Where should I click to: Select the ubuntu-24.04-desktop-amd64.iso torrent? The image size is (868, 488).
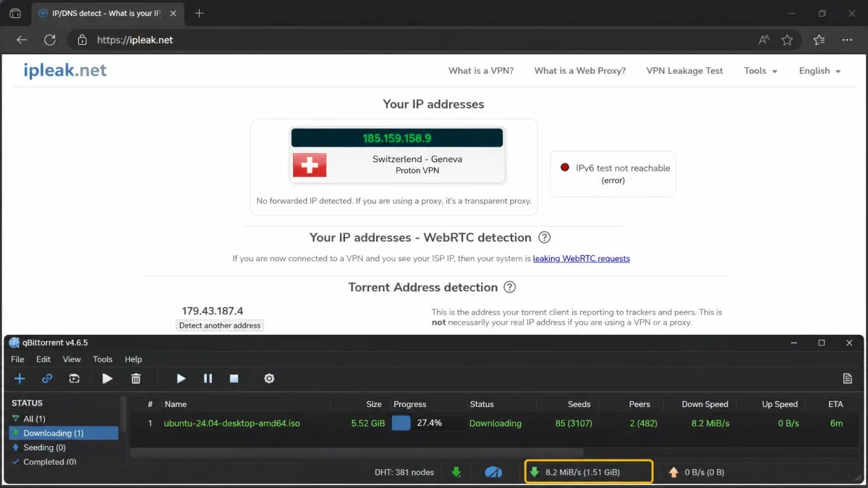click(231, 423)
